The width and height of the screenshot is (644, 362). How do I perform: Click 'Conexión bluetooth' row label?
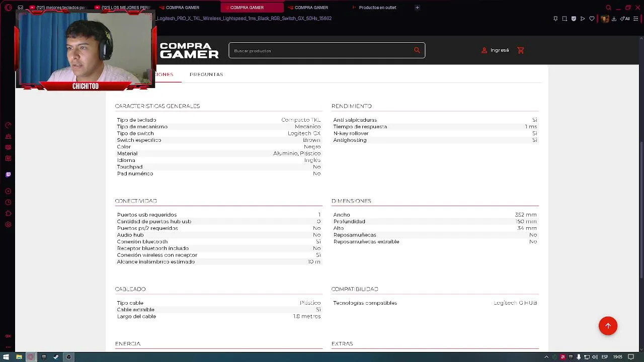coord(142,242)
